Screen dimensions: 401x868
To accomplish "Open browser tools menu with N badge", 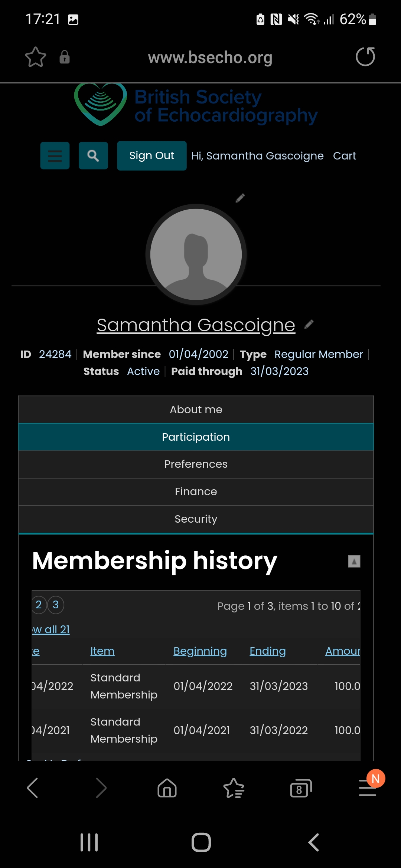I will [x=368, y=788].
